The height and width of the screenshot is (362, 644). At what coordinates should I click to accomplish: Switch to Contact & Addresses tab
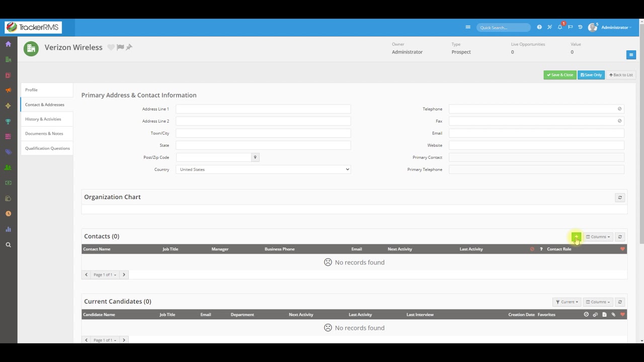point(47,105)
